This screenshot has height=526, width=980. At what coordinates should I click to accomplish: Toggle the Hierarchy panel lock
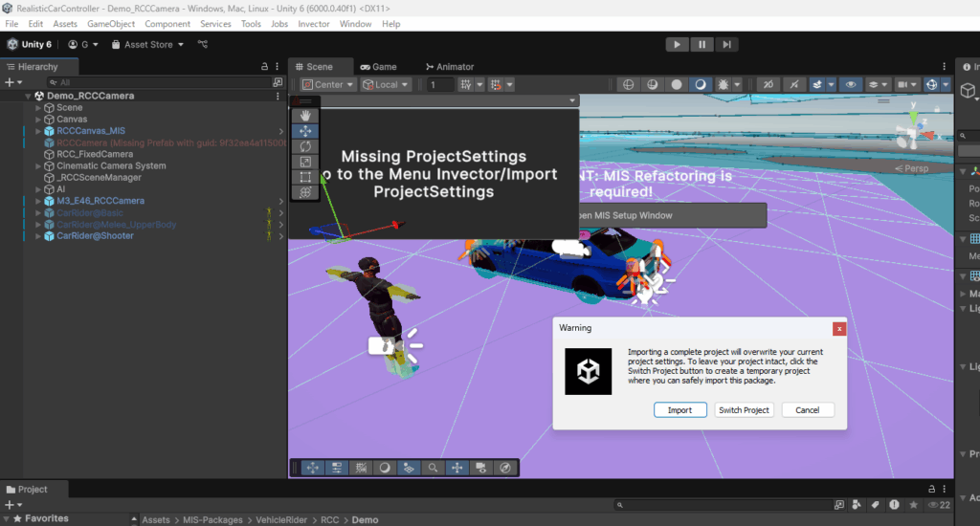click(265, 67)
